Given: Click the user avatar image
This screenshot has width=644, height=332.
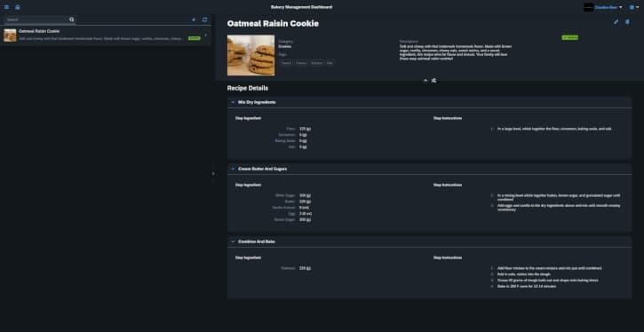Looking at the screenshot, I should [588, 7].
